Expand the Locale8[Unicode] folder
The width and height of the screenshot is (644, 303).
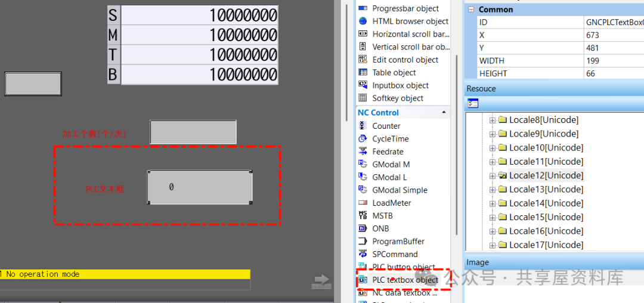click(x=493, y=120)
